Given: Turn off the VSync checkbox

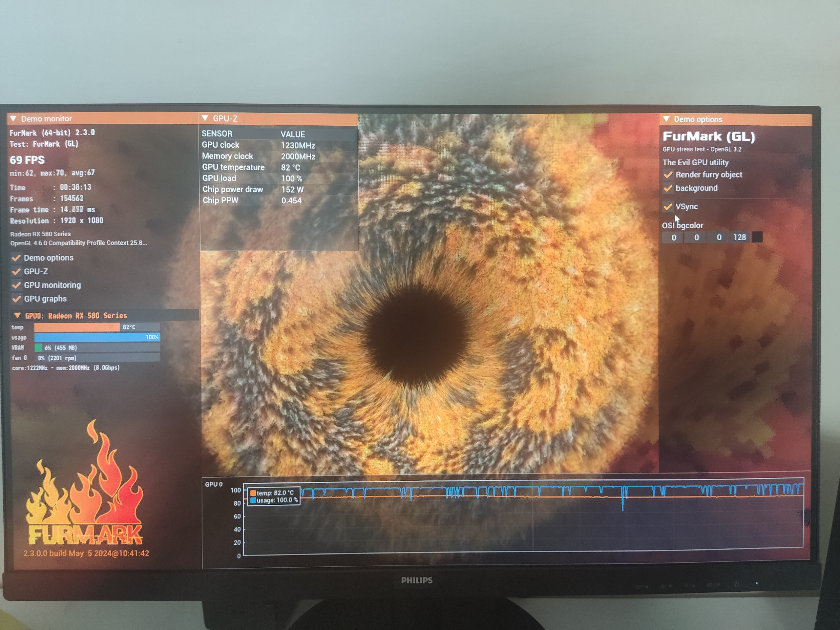Looking at the screenshot, I should [x=668, y=207].
